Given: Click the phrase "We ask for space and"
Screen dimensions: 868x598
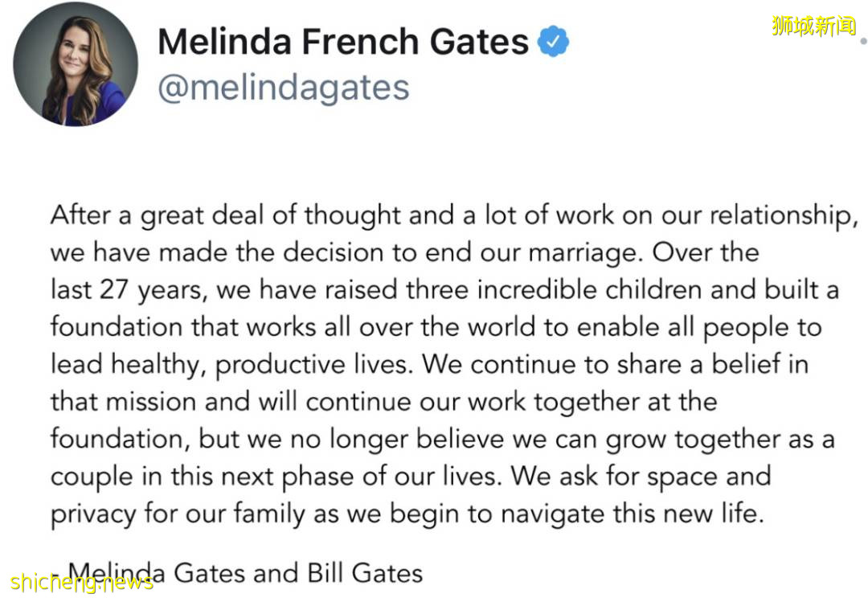Looking at the screenshot, I should coord(640,476).
